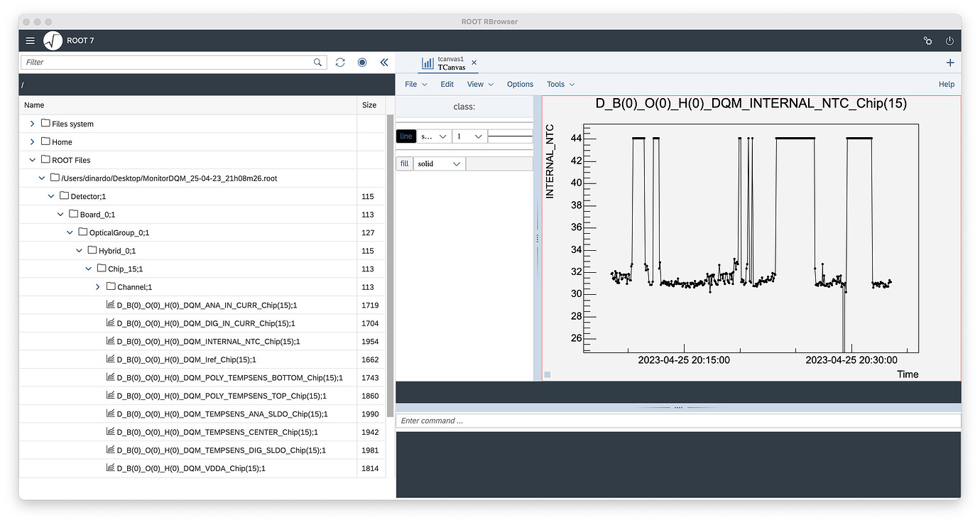
Task: Collapse the Hybrid_0;1 node
Action: point(79,251)
